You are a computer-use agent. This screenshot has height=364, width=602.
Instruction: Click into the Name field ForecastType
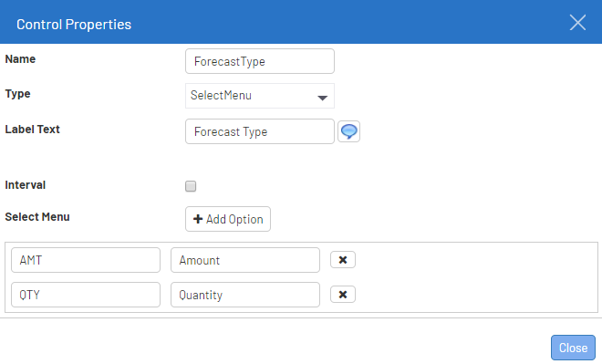click(260, 61)
